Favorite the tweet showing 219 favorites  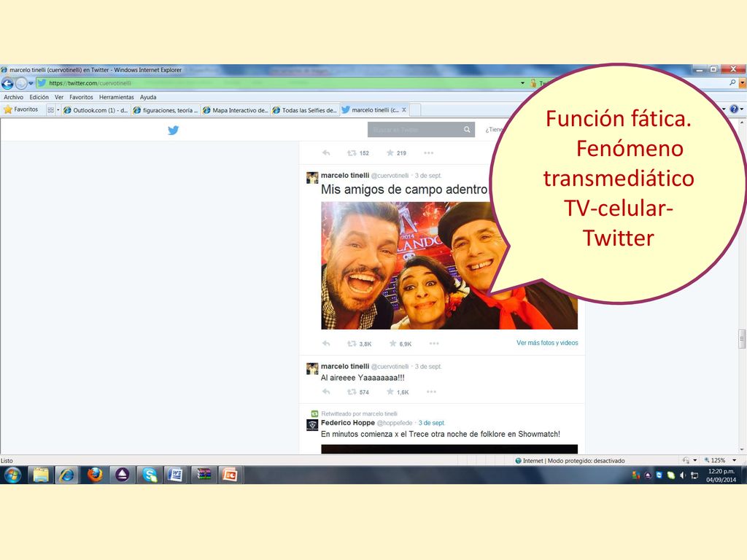point(390,153)
